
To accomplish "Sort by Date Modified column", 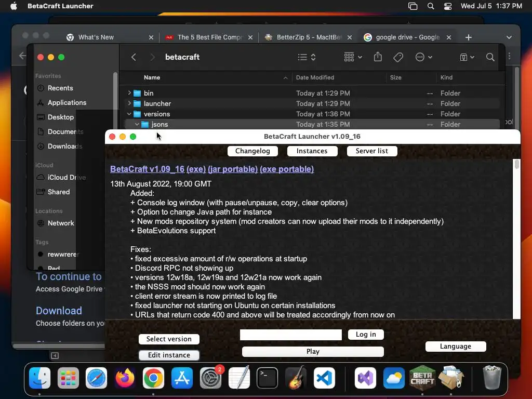I will (315, 78).
